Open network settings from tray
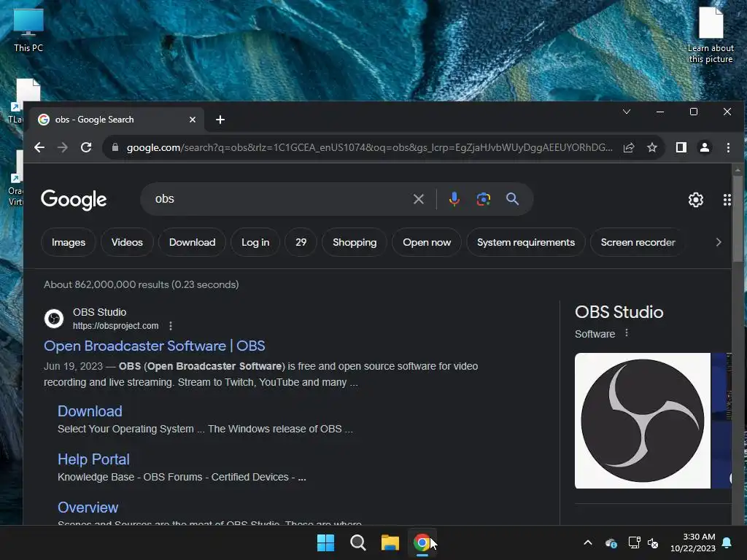The height and width of the screenshot is (560, 747). point(634,542)
